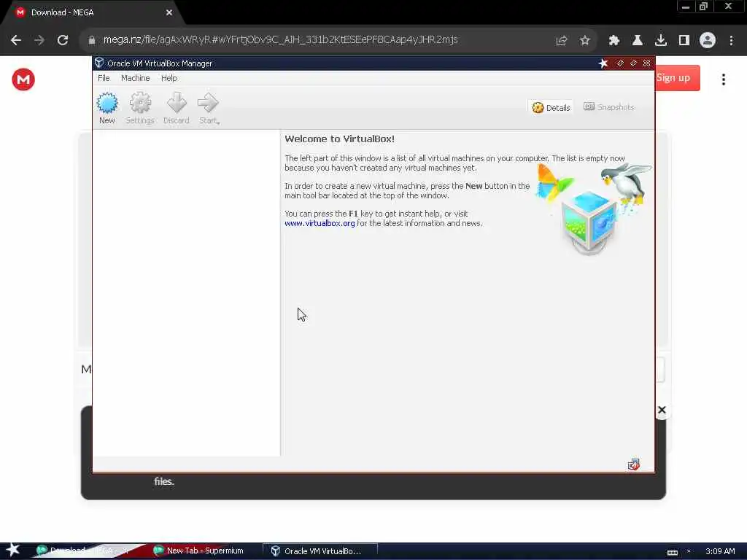Screen dimensions: 747x560
Task: Follow the www.virtualbox.org link
Action: coord(320,223)
